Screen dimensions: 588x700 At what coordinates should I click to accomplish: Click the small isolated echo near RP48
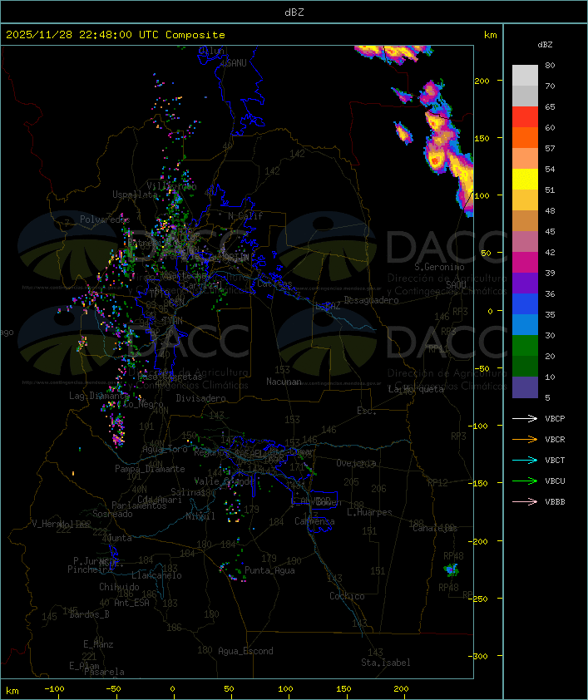[451, 569]
